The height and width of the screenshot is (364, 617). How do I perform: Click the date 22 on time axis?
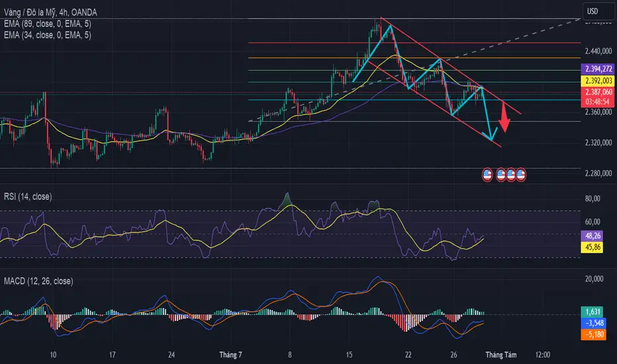point(408,355)
